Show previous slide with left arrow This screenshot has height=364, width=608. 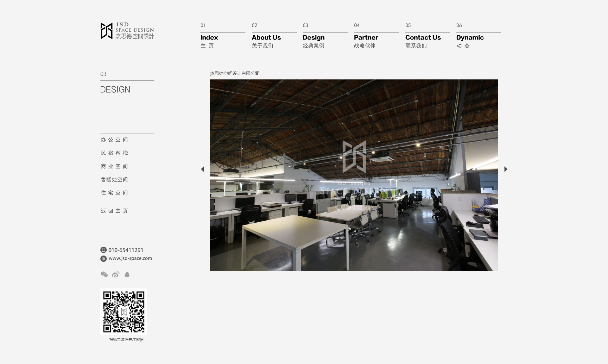click(x=203, y=169)
